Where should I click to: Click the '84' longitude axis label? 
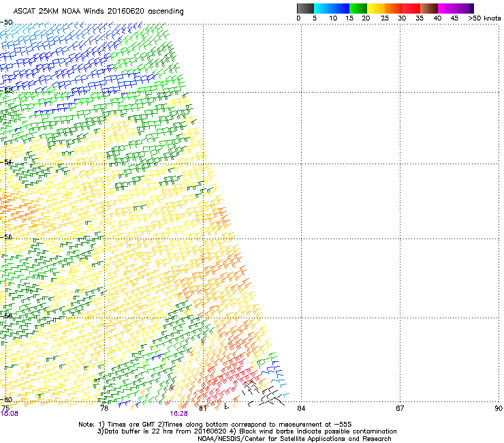301,408
